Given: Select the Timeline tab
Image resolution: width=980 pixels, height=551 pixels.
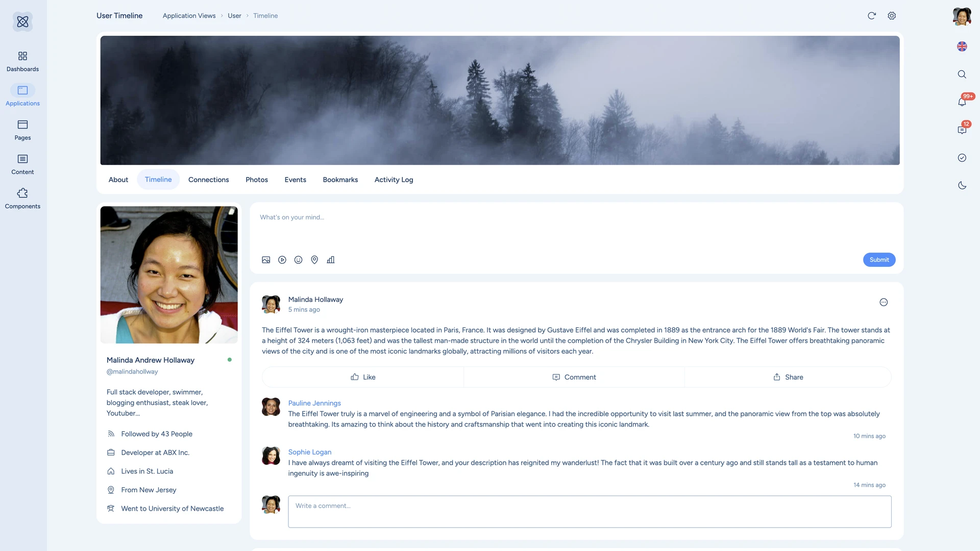Looking at the screenshot, I should point(158,180).
